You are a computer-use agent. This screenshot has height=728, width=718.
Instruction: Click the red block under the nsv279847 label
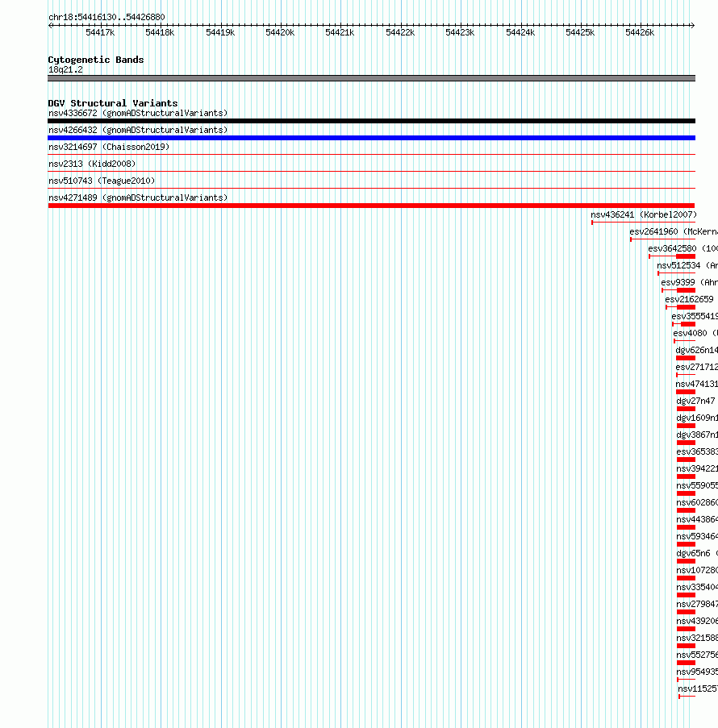[686, 612]
